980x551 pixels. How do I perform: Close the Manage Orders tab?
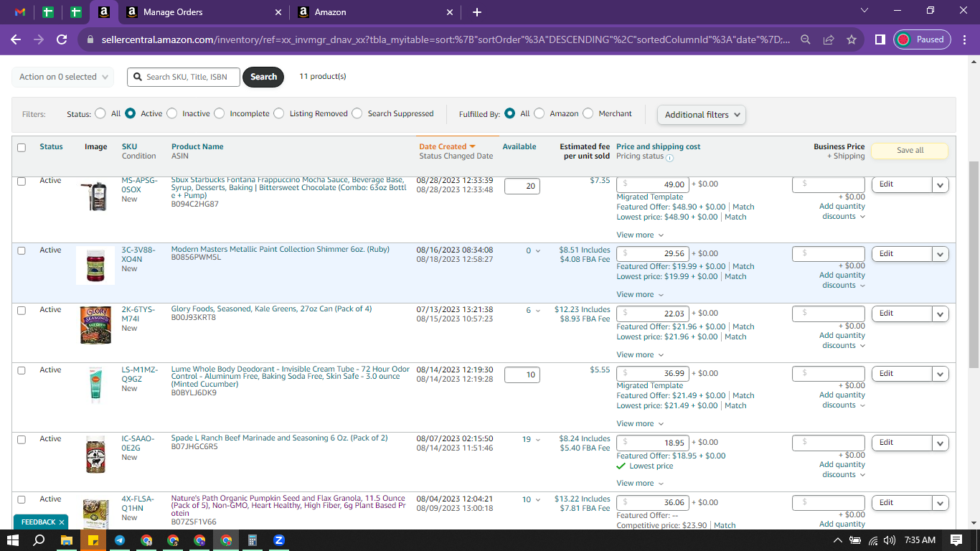pos(278,12)
